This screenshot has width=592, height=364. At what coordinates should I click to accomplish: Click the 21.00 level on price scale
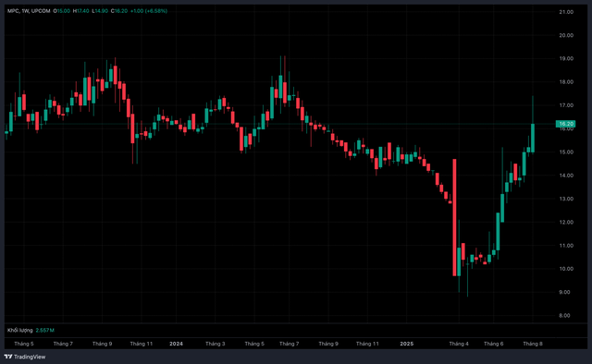pyautogui.click(x=566, y=12)
